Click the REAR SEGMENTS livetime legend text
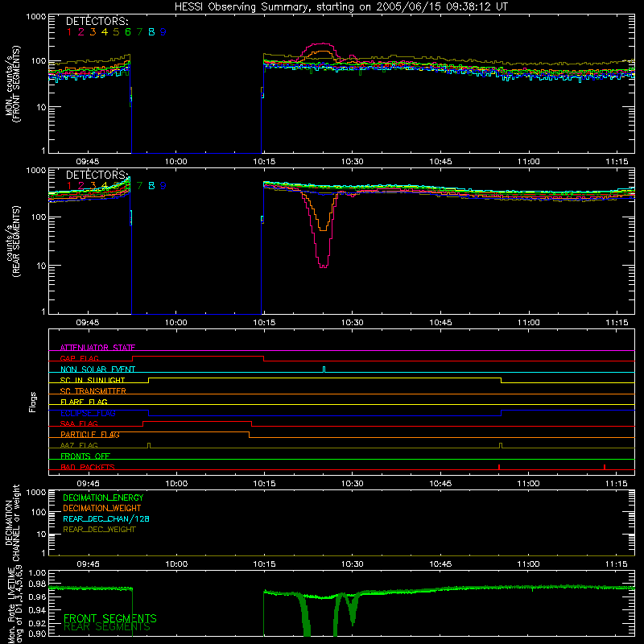This screenshot has height=644, width=644. click(107, 627)
